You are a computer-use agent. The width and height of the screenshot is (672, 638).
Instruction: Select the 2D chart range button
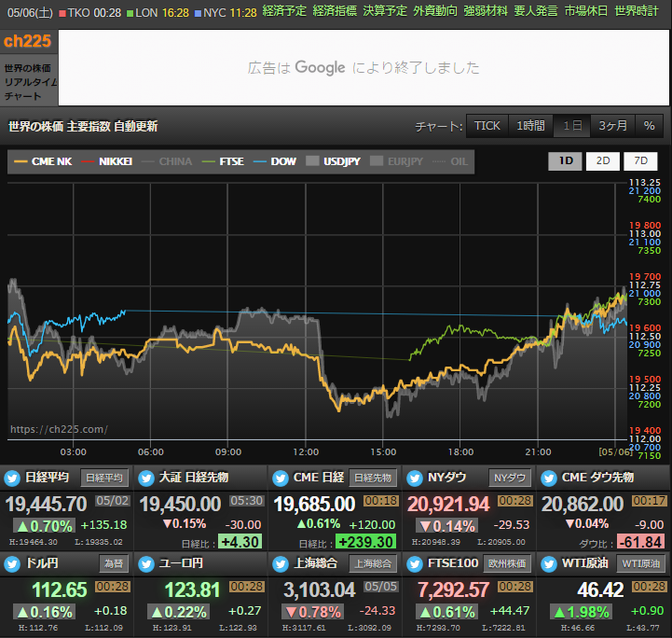coord(603,161)
